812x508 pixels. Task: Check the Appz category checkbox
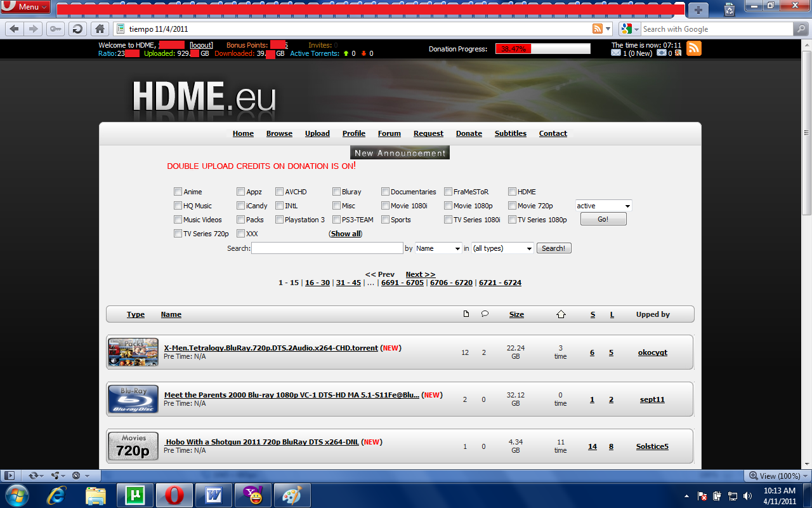click(240, 191)
